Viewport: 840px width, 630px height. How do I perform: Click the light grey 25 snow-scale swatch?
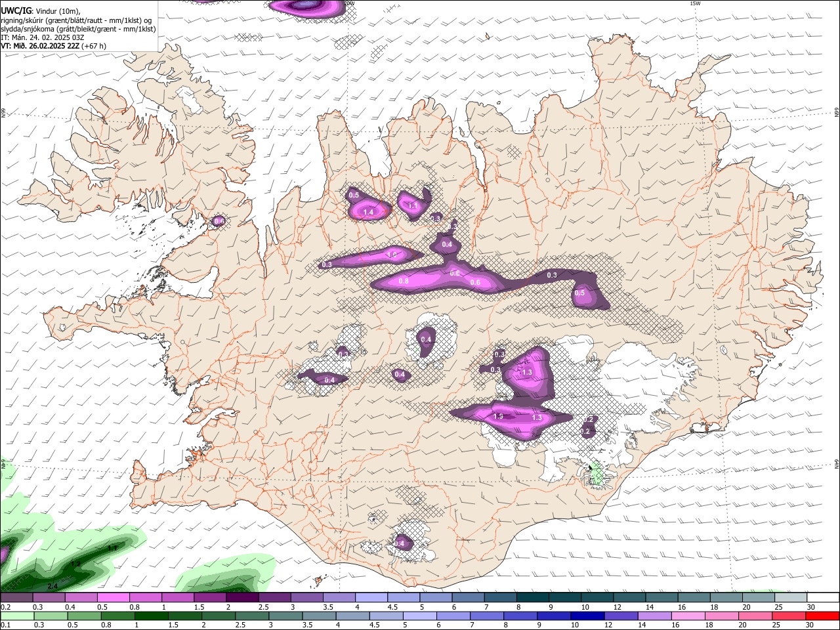click(791, 597)
